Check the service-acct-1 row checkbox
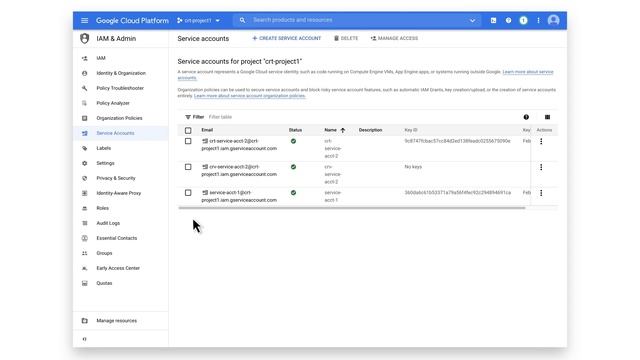Screen dimensions: 640x360 188,193
